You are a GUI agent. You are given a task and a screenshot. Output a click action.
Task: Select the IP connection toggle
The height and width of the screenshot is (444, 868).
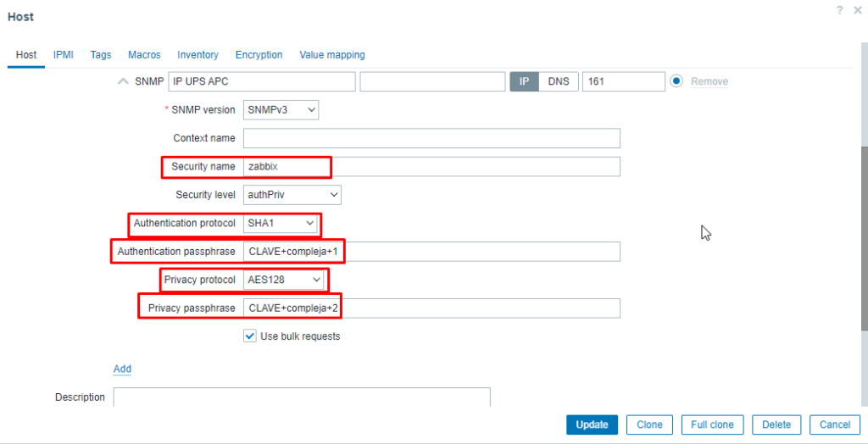524,81
